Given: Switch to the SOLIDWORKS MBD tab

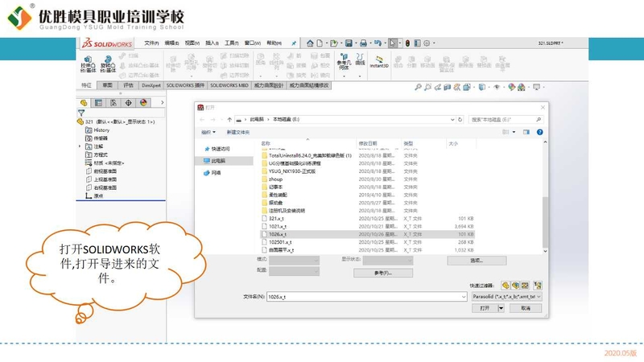Looking at the screenshot, I should (230, 84).
